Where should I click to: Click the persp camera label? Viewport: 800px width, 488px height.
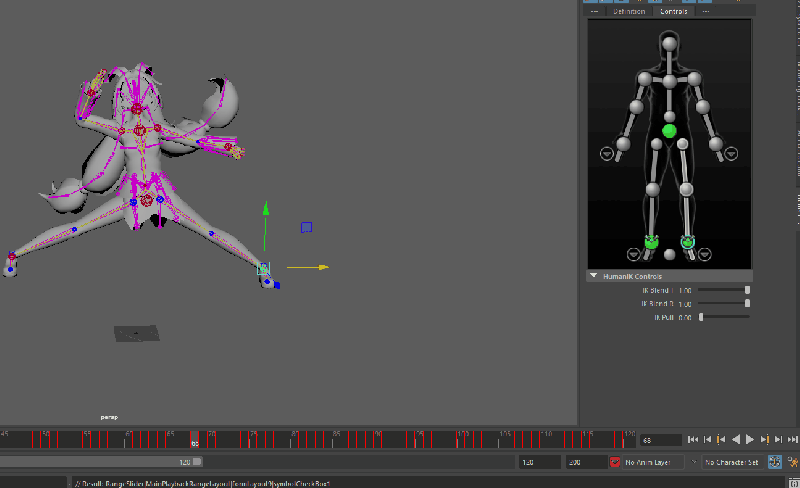[109, 417]
